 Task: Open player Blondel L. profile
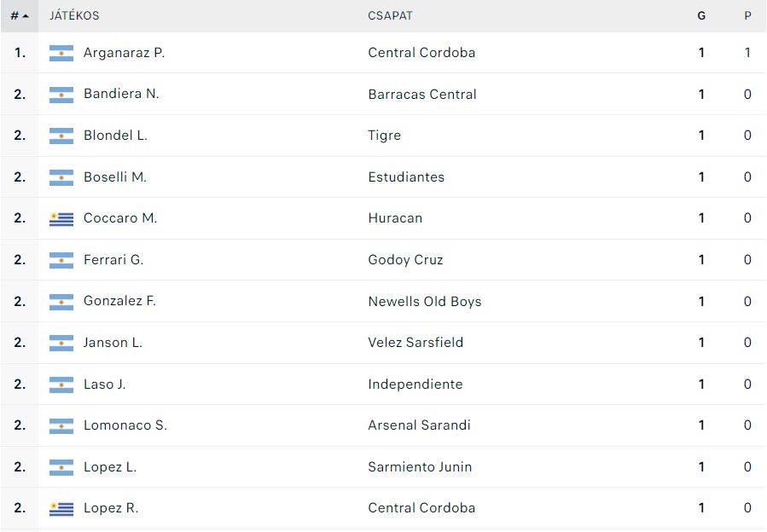click(115, 136)
